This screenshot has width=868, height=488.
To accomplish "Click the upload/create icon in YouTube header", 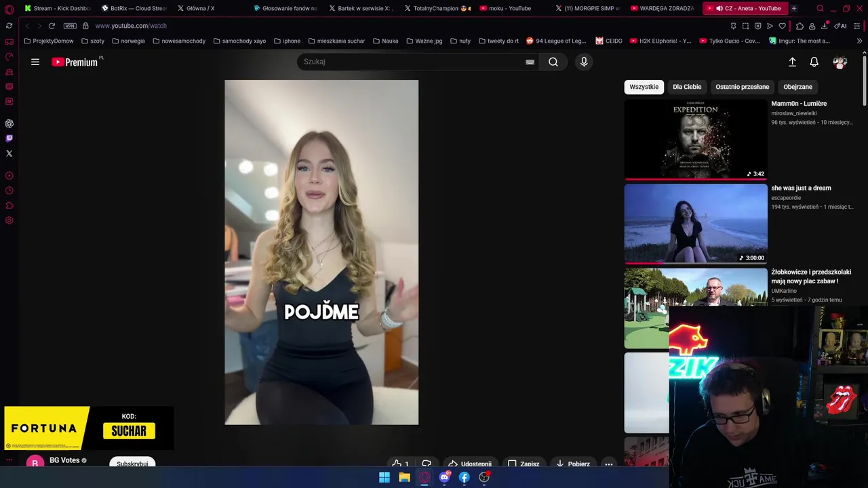I will click(x=792, y=62).
